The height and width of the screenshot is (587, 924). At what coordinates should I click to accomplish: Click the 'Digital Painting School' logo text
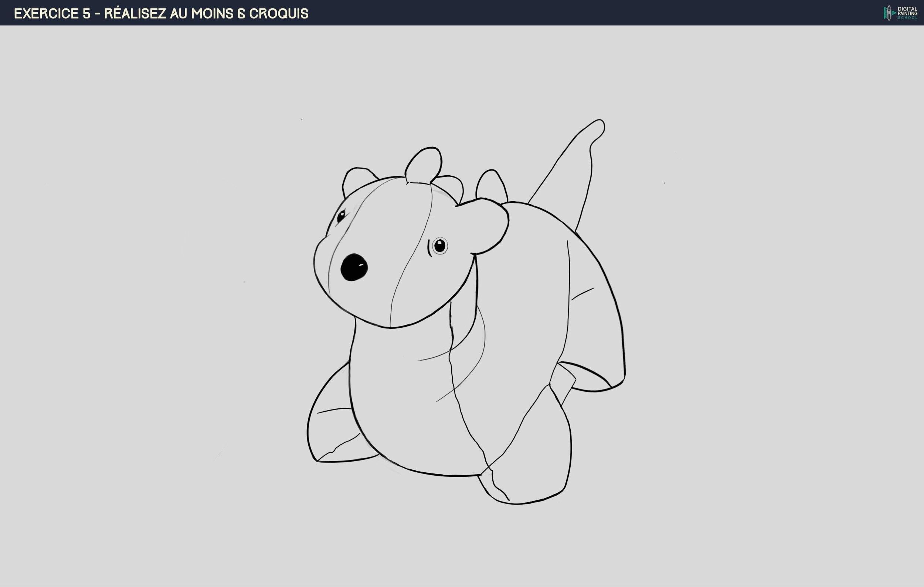[x=907, y=13]
